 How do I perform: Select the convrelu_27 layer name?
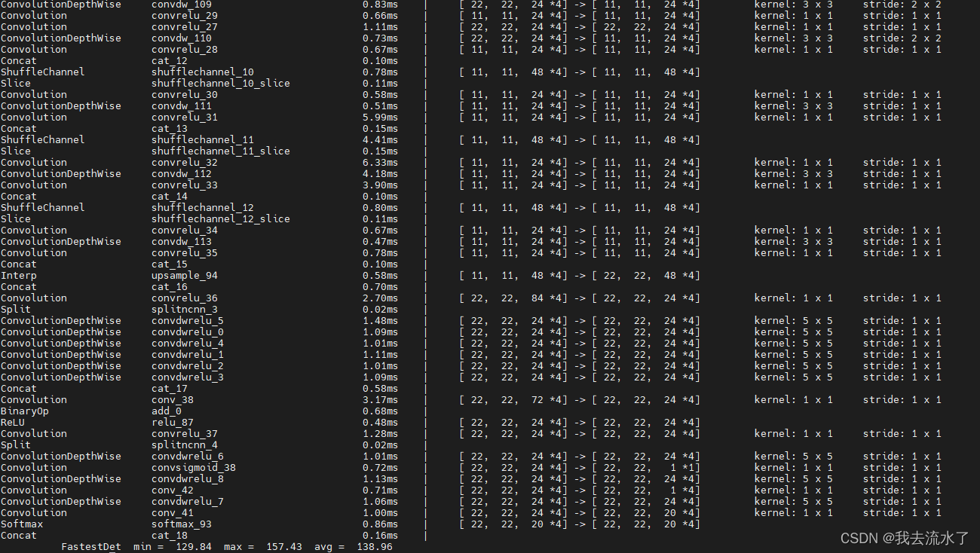coord(185,27)
